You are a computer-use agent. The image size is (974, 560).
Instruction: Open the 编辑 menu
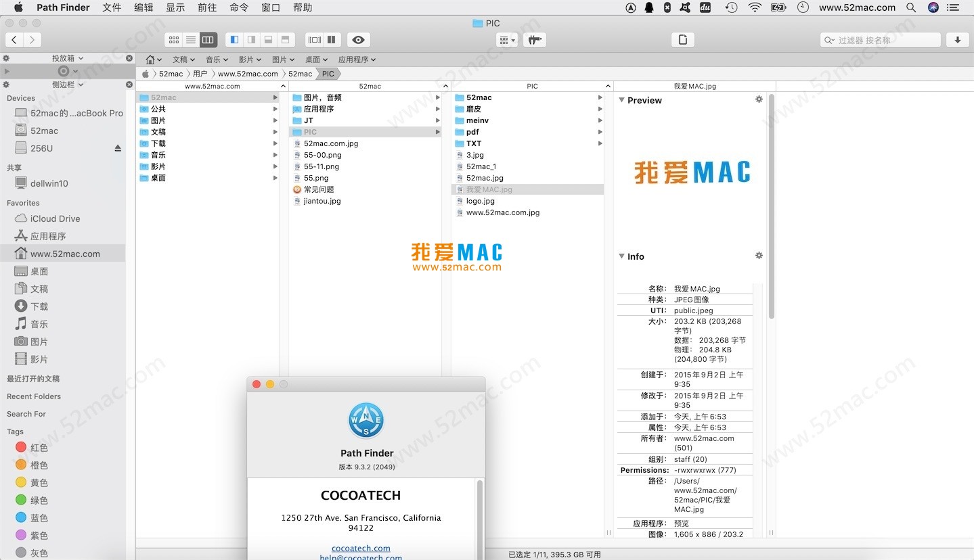click(143, 7)
